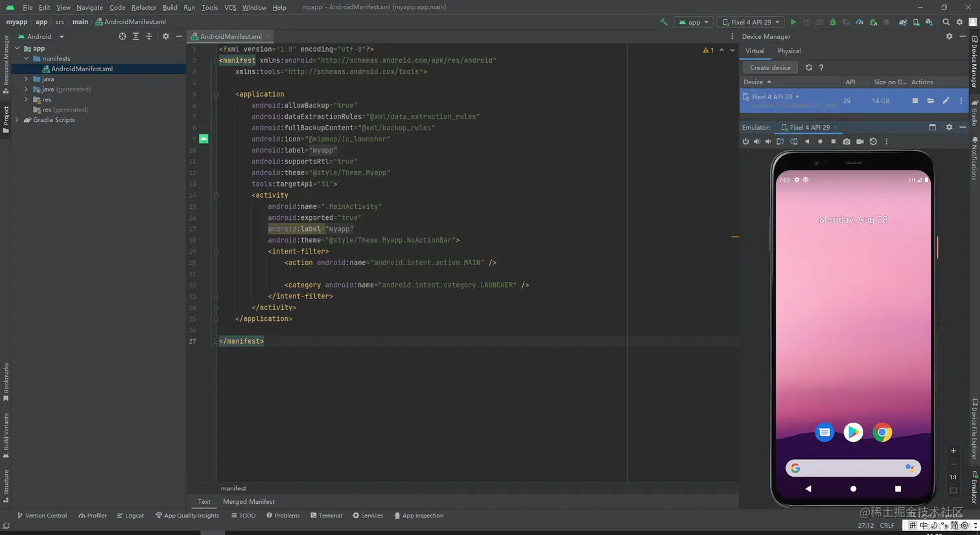
Task: Open the Refactor menu
Action: coord(143,7)
